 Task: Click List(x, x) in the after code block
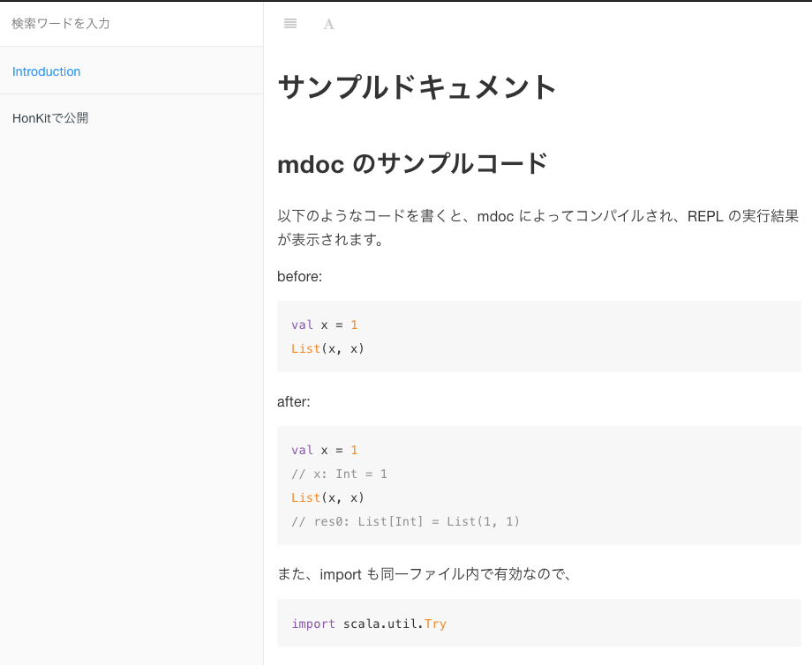point(327,497)
